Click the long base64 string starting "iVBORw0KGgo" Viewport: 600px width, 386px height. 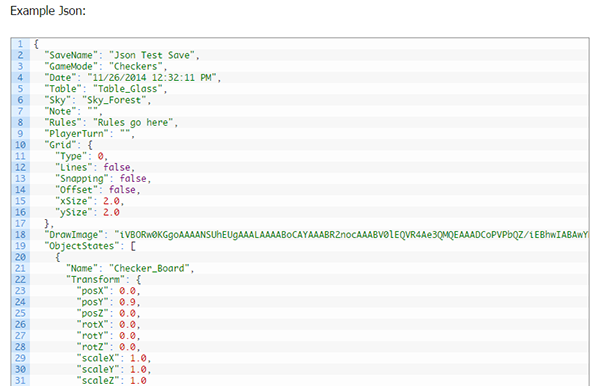(x=351, y=235)
